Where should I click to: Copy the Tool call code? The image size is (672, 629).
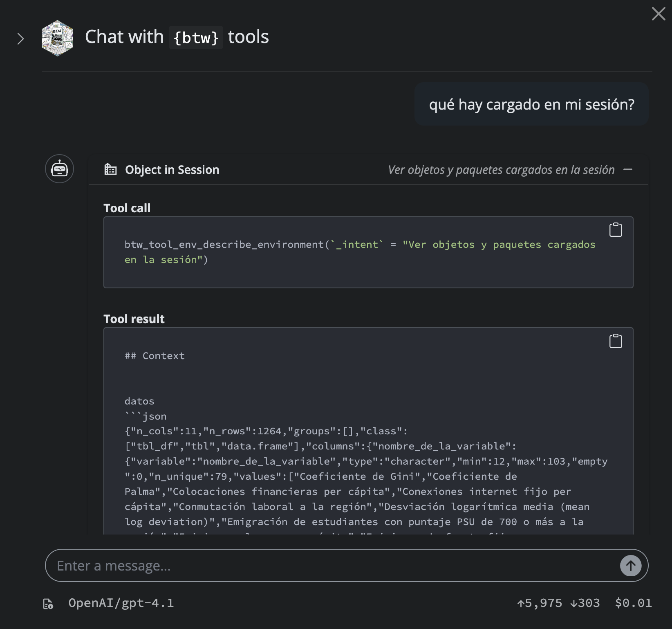coord(616,230)
